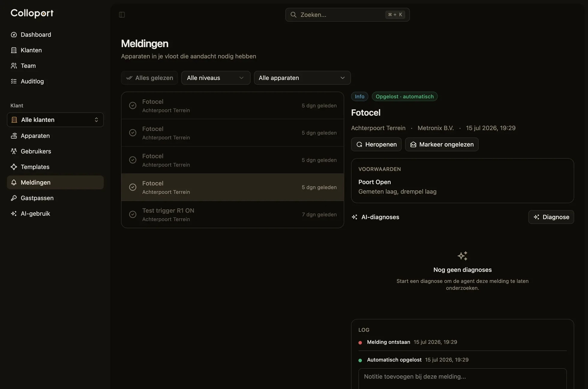This screenshot has width=588, height=389.
Task: Mark all as read with Alles gelezen
Action: 149,78
